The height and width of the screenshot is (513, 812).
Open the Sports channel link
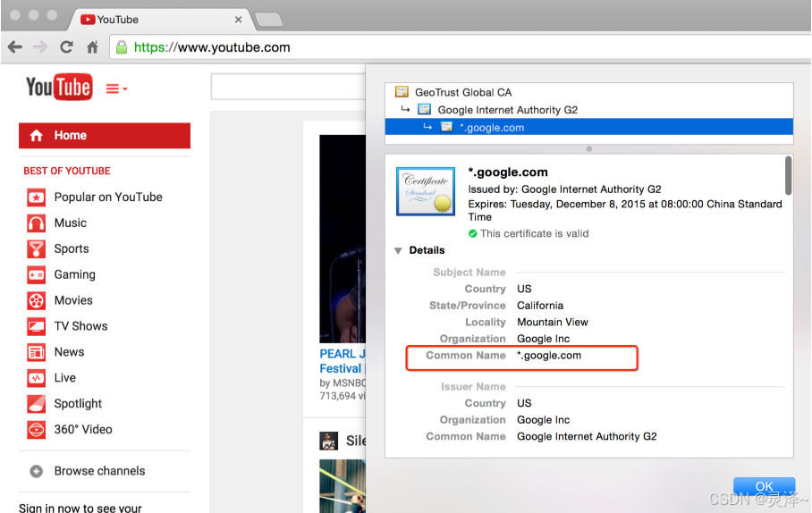tap(72, 249)
